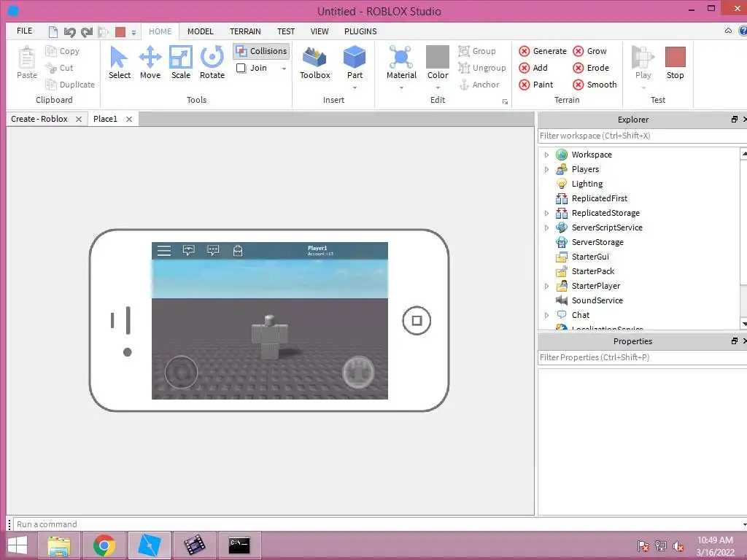Open the quick access toolbar dropdown
Viewport: 747px width, 560px height.
(x=134, y=33)
